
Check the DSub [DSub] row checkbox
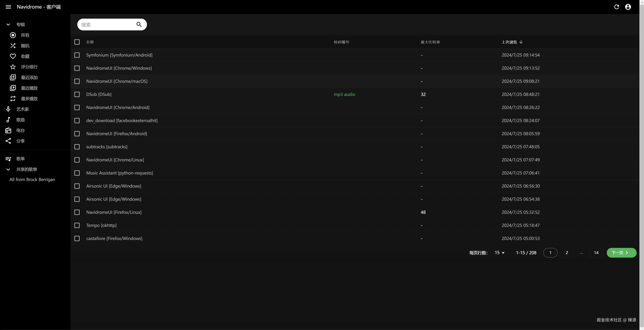[77, 94]
